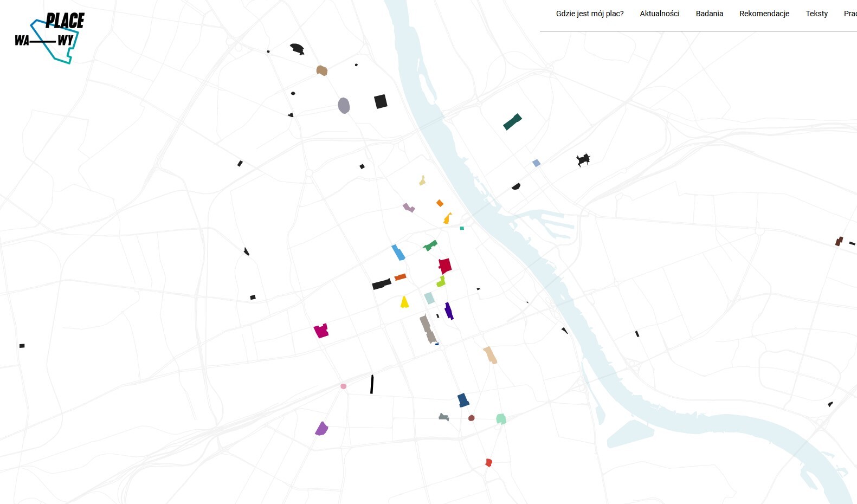The image size is (857, 504).
Task: Click the yellow triangular plaza shape
Action: tap(404, 303)
